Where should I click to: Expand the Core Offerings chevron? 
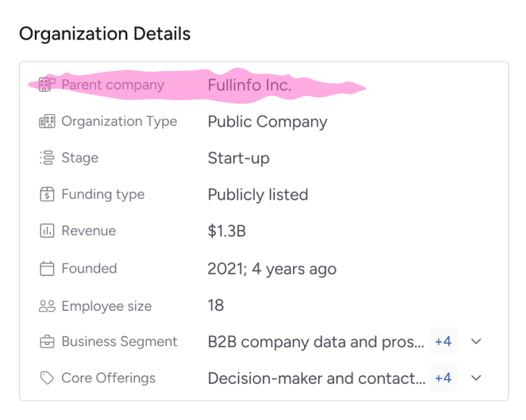click(x=477, y=378)
